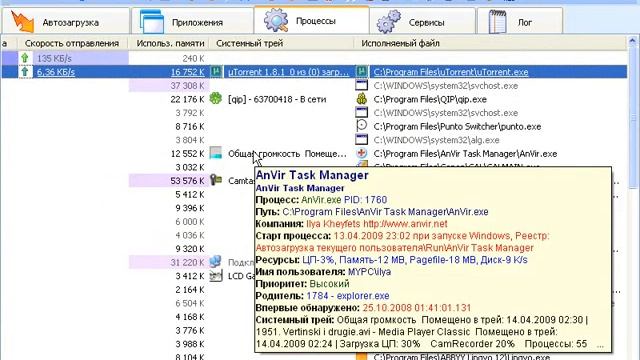
Task: Click the uTorrent.exe file icon
Action: tap(362, 72)
